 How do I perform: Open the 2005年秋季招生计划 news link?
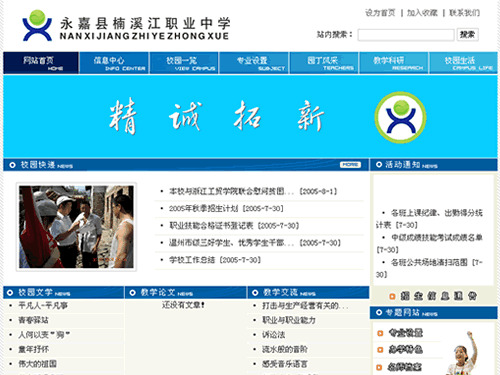tap(204, 209)
